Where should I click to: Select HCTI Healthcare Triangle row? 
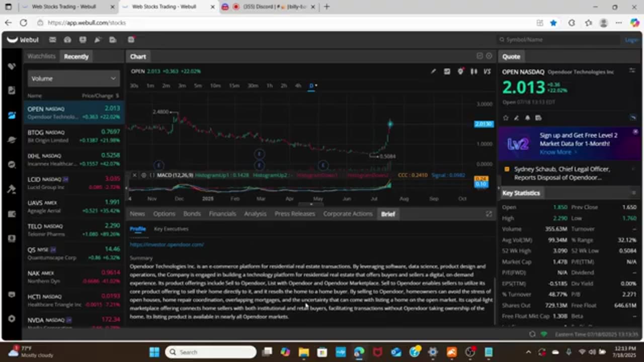click(73, 300)
